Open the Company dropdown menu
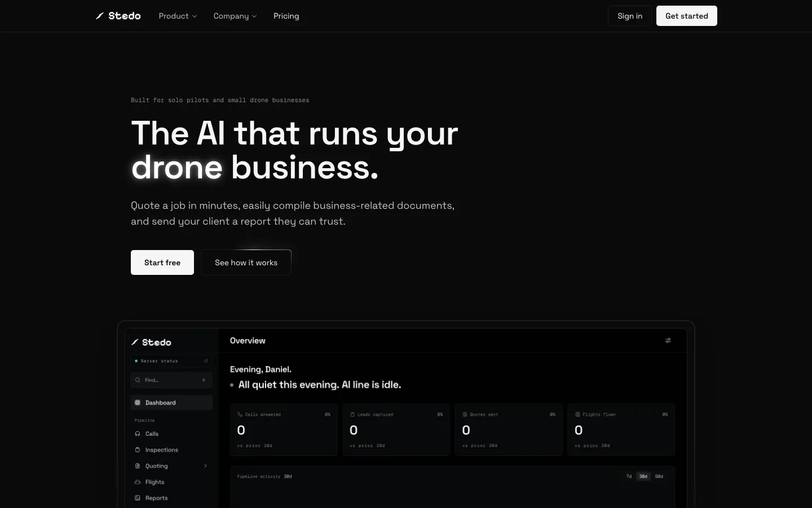This screenshot has height=508, width=812. pyautogui.click(x=235, y=16)
